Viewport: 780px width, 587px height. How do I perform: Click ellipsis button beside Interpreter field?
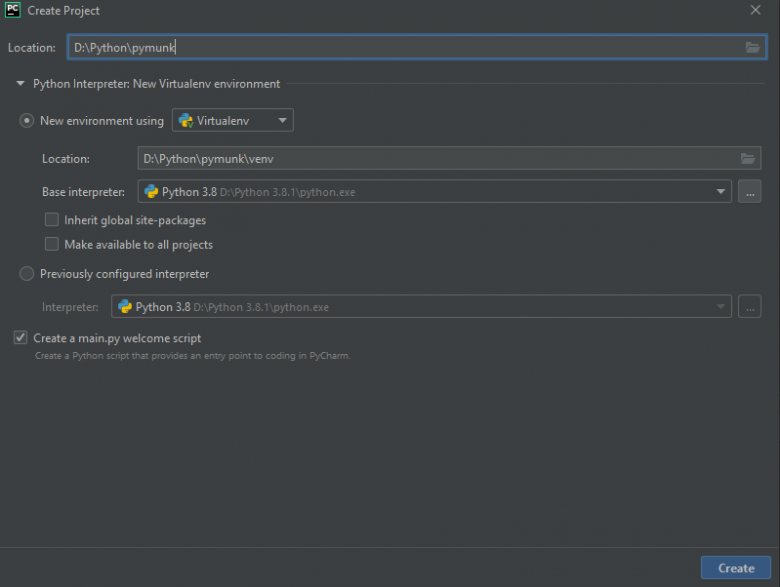750,306
